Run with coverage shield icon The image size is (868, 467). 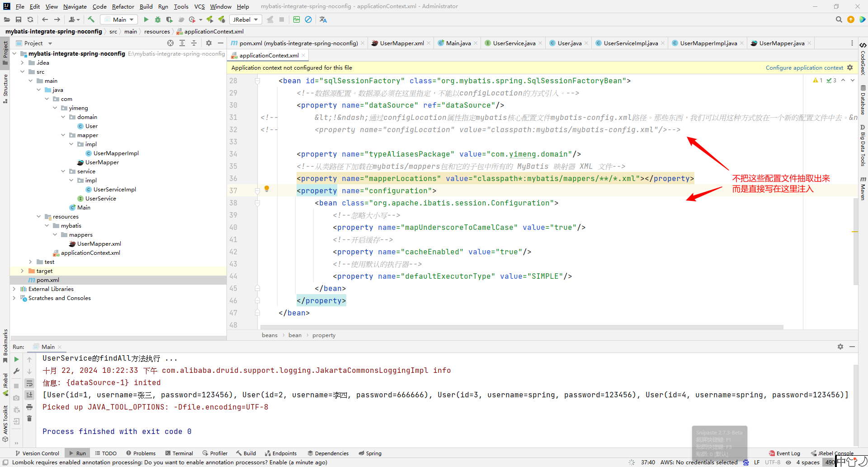click(170, 19)
